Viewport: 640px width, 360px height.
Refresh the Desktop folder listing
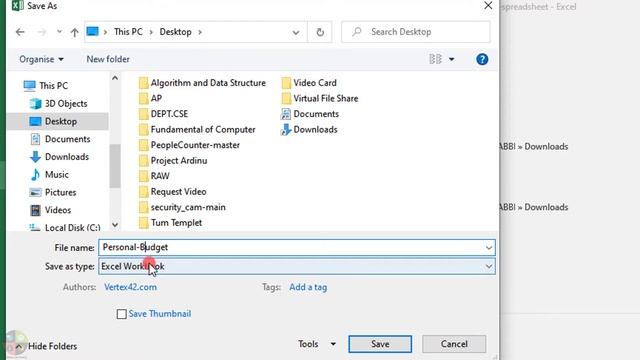[320, 32]
